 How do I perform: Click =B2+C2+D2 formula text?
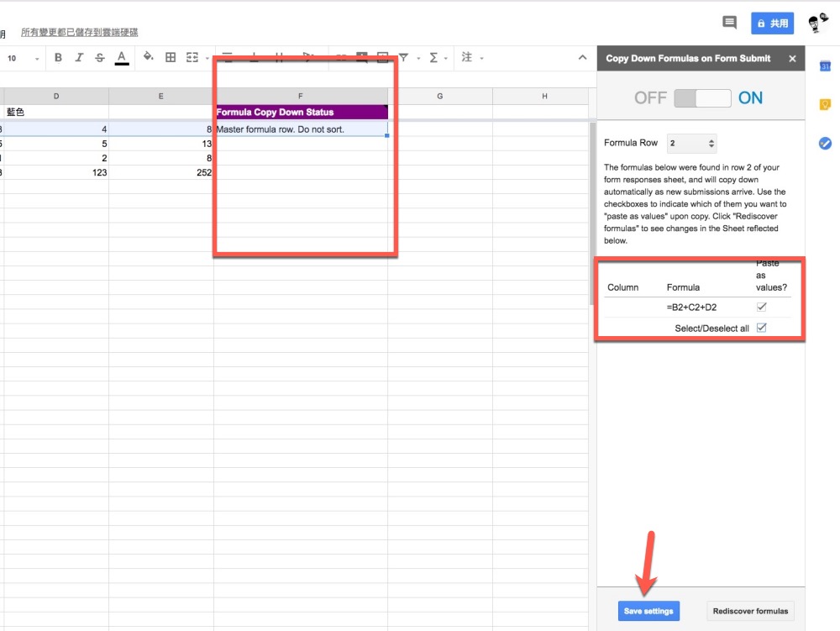click(x=691, y=308)
